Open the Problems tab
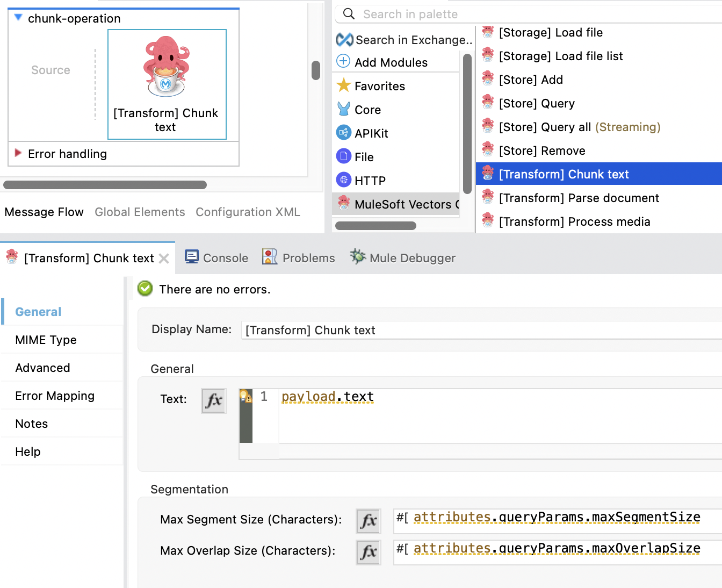This screenshot has width=722, height=588. click(x=299, y=258)
